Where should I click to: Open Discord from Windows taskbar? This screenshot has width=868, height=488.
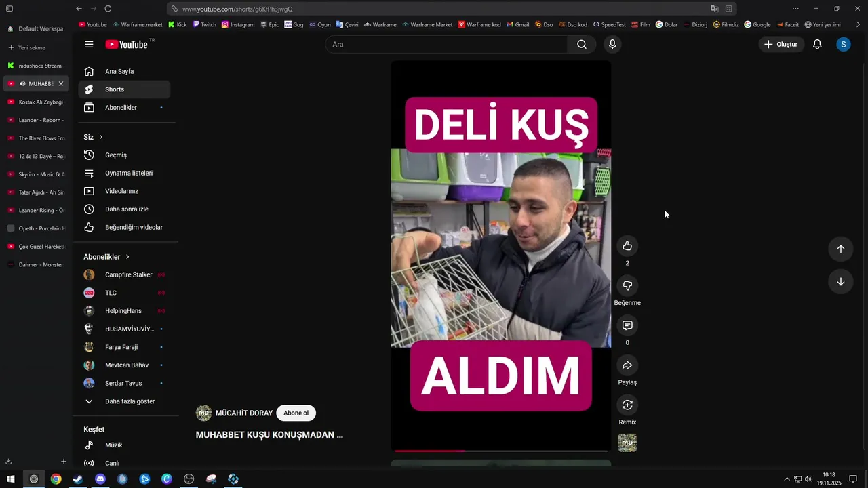pos(100,479)
